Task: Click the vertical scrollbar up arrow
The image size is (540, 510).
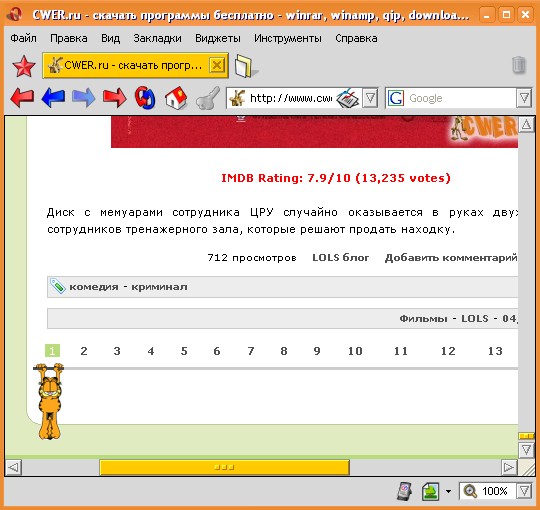Action: click(x=526, y=124)
